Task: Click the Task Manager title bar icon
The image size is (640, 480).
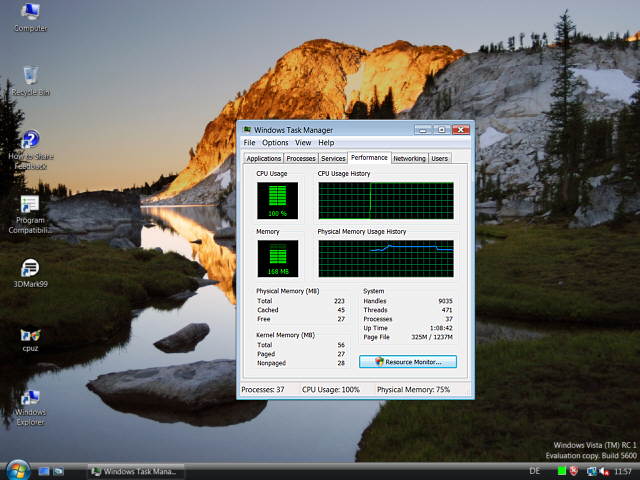Action: pos(247,130)
